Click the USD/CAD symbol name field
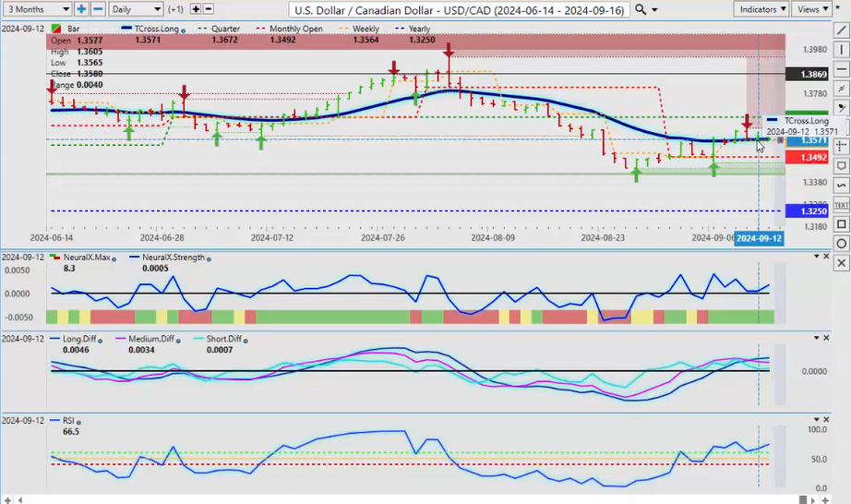 pyautogui.click(x=458, y=9)
